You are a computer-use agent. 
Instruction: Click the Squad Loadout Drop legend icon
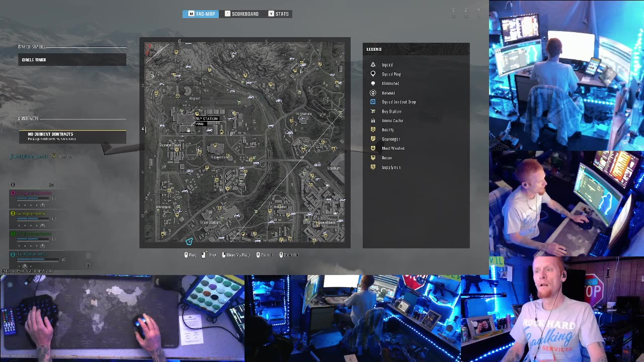click(x=373, y=102)
